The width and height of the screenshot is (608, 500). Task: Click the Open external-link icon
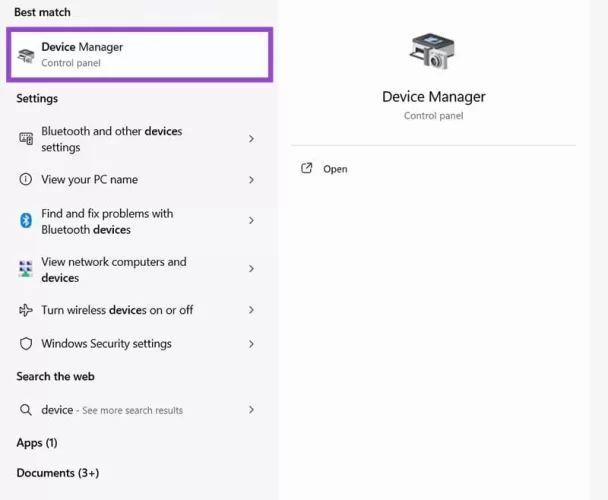click(x=307, y=169)
